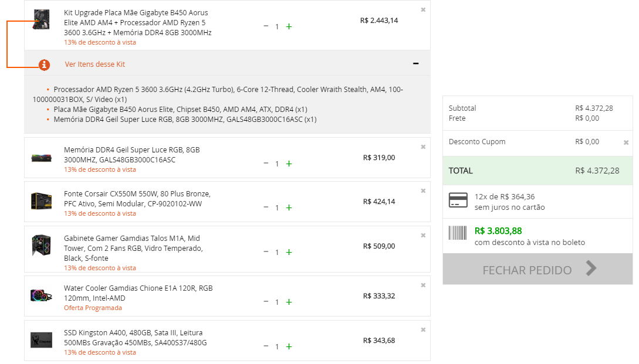This screenshot has height=364, width=639.
Task: Open the Water Cooler Gamdias Chione title
Action: [138, 293]
